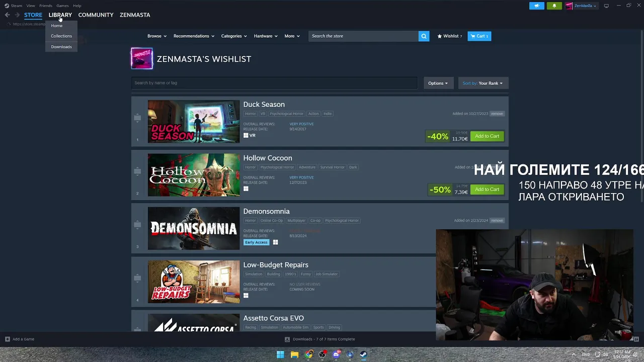Open the ZENMASTA profile tab

pyautogui.click(x=135, y=15)
